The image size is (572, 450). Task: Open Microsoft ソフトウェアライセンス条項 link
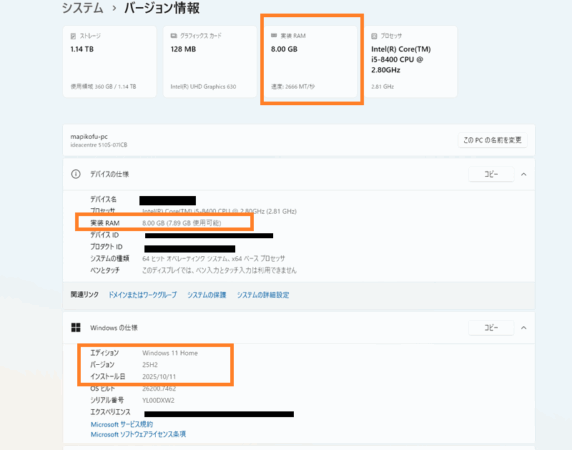(x=138, y=434)
